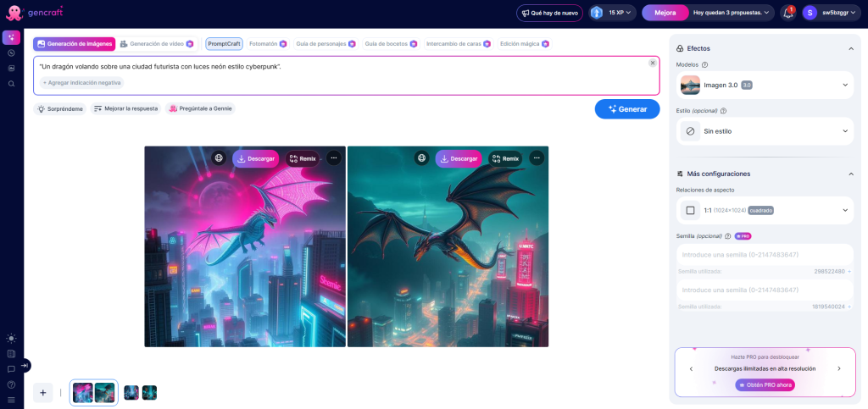The height and width of the screenshot is (409, 868).
Task: Switch to Generación de video tab
Action: [156, 44]
